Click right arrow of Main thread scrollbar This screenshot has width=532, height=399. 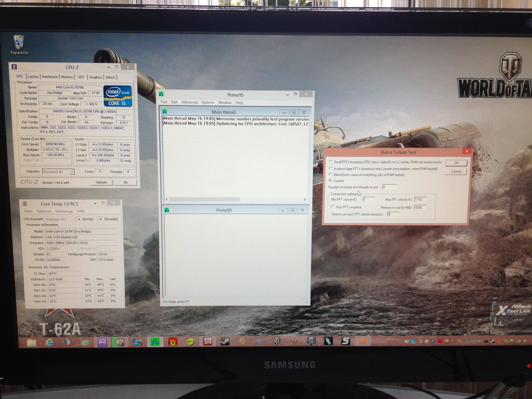coord(305,199)
